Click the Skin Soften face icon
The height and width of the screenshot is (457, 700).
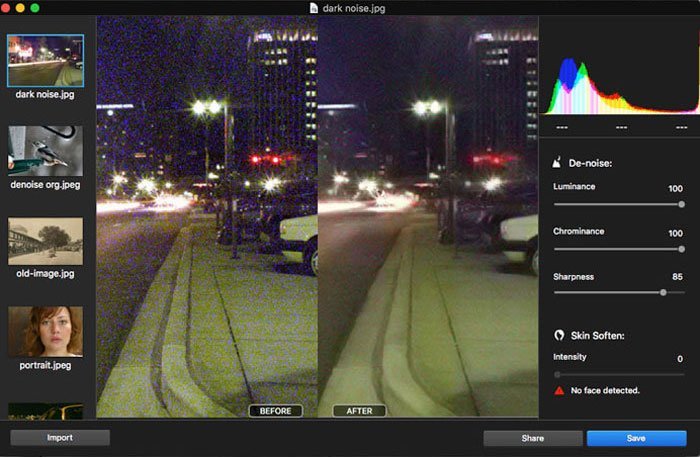(x=559, y=335)
